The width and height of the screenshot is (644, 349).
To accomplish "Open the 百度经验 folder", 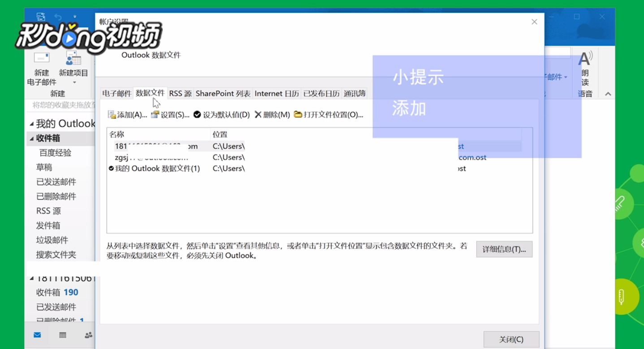I will (x=55, y=153).
